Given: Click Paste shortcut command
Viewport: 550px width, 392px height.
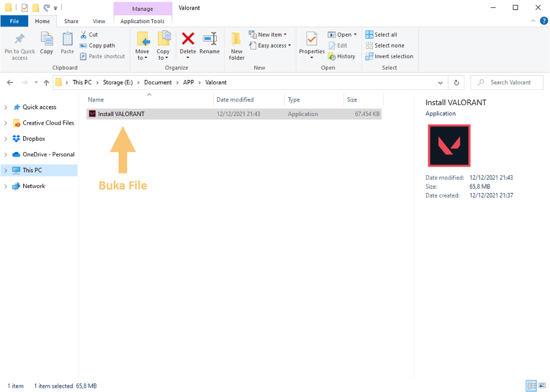Looking at the screenshot, I should click(102, 56).
